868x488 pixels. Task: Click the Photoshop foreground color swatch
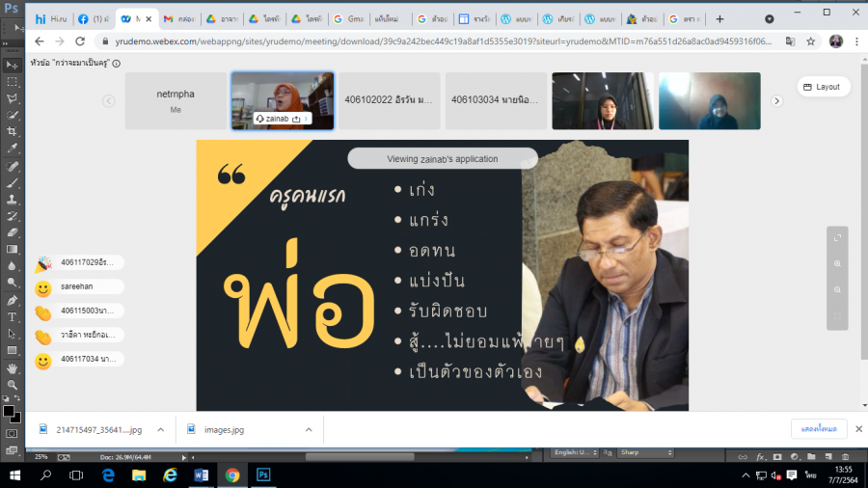pyautogui.click(x=9, y=412)
